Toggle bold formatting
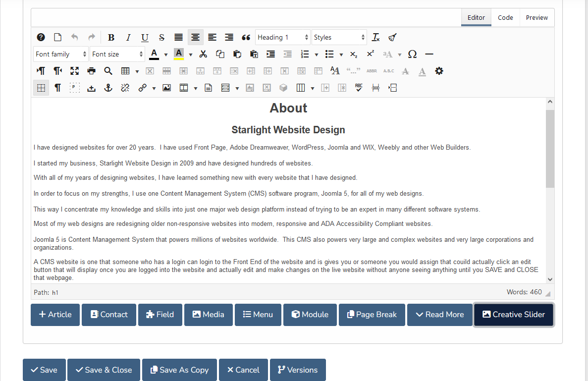This screenshot has width=588, height=381. 111,37
